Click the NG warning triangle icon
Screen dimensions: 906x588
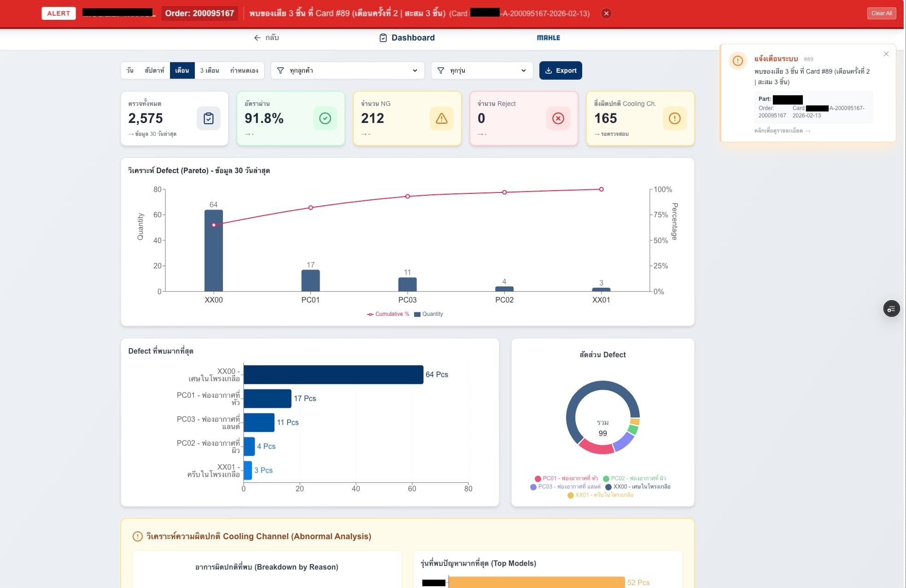coord(442,118)
